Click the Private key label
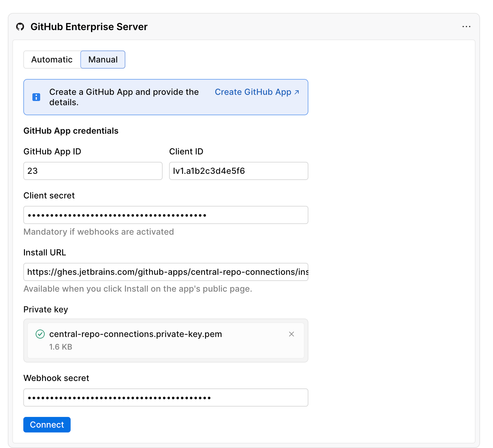 pos(46,309)
